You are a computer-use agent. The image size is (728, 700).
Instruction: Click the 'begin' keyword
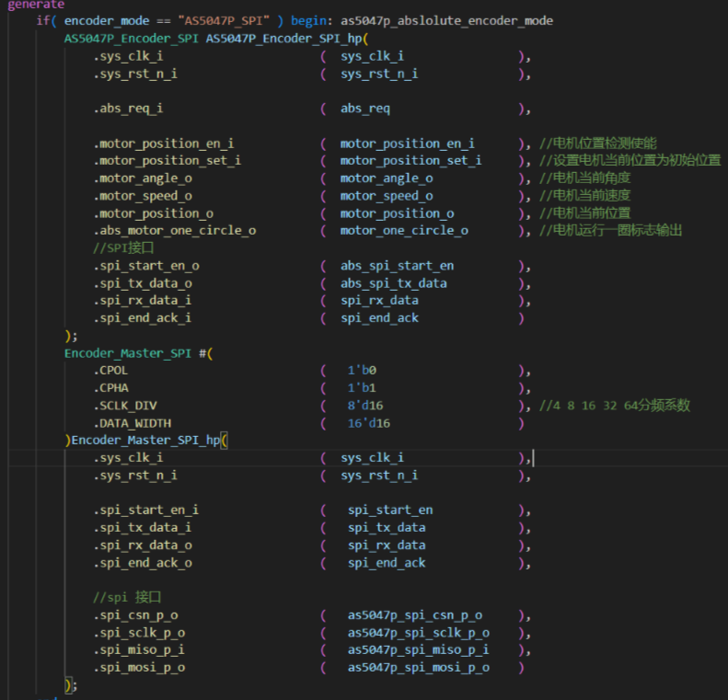coord(308,21)
